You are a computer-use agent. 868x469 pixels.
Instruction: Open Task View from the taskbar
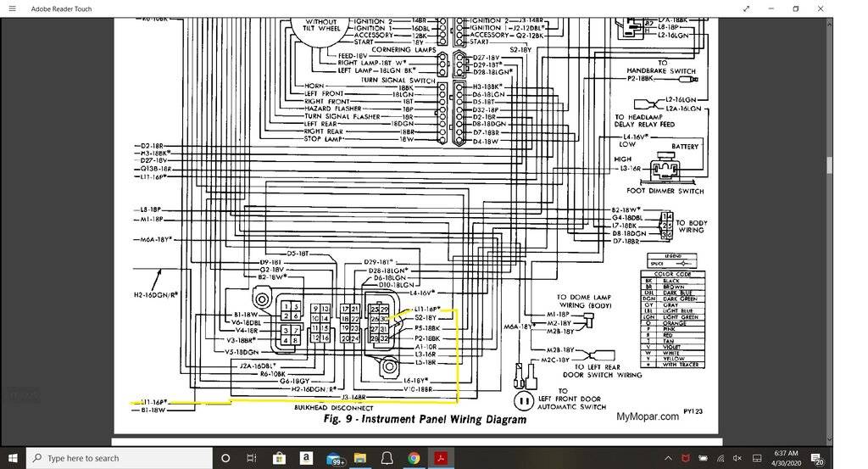[x=252, y=458]
